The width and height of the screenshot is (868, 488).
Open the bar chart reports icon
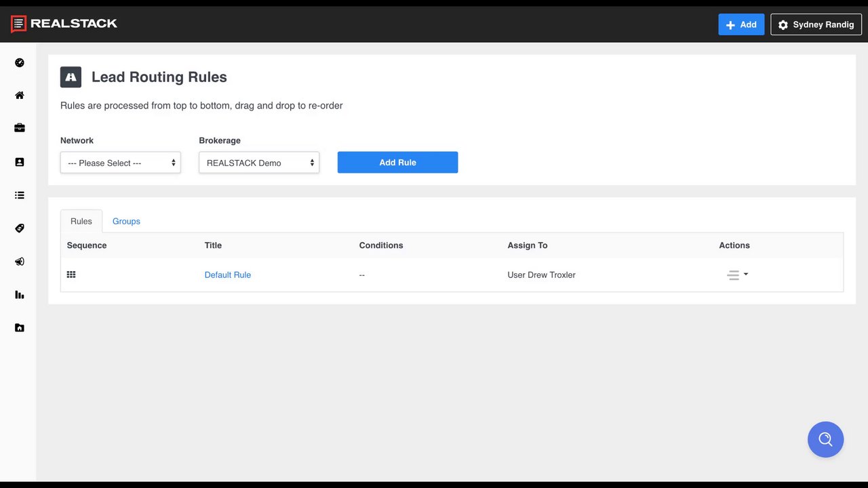20,295
